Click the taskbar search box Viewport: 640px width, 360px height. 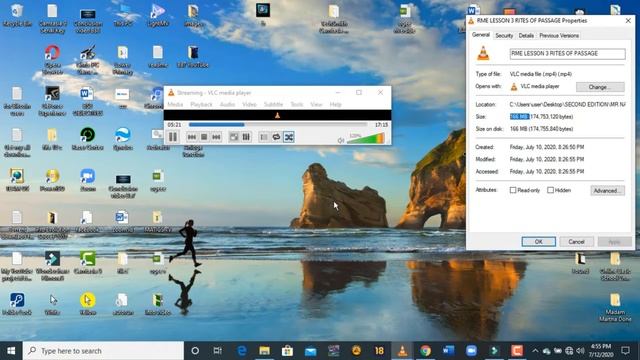[103, 351]
